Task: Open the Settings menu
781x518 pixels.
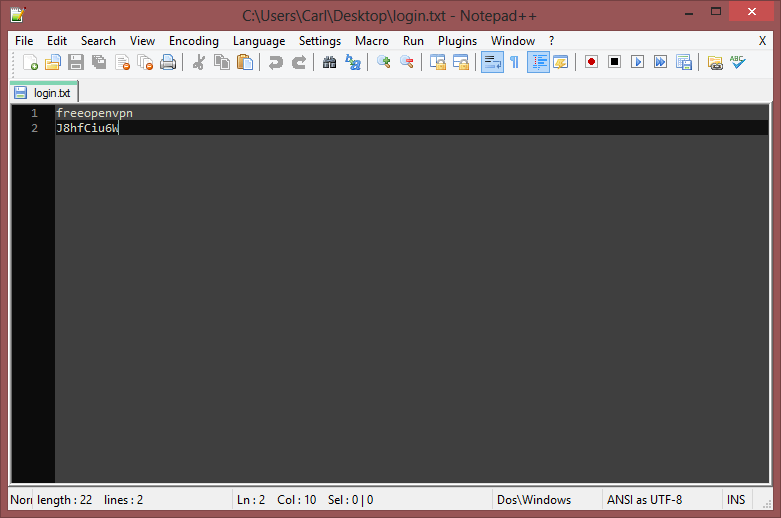Action: [x=320, y=41]
